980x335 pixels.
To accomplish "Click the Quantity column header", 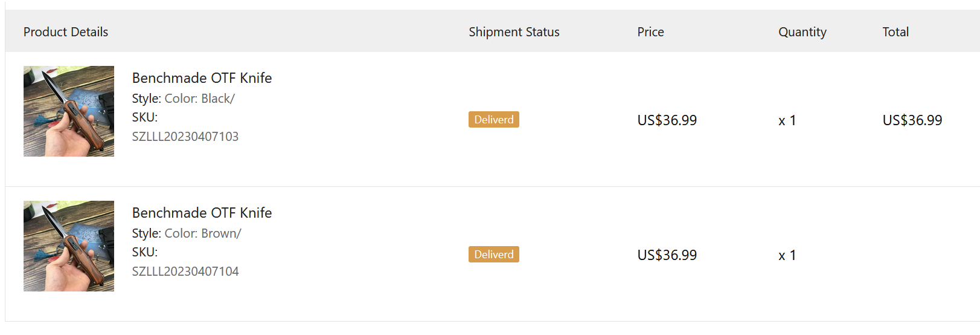I will (802, 32).
